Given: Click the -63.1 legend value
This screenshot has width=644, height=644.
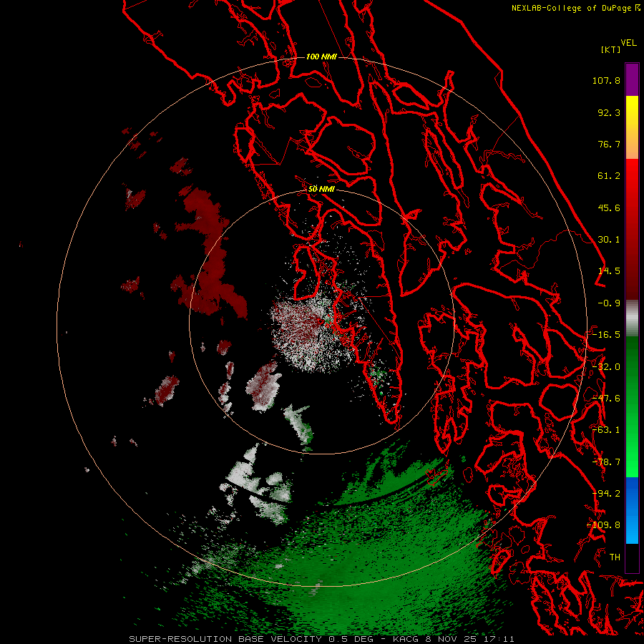Looking at the screenshot, I should 606,430.
